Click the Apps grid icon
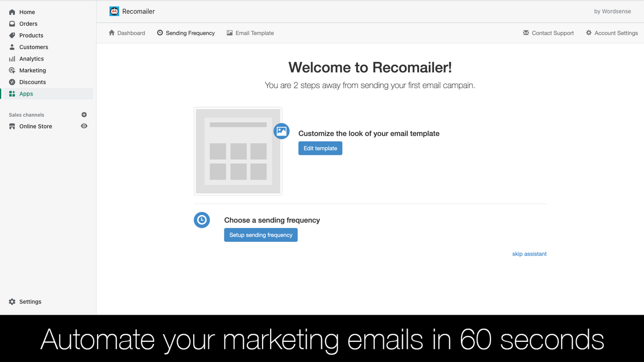This screenshot has width=644, height=362. (12, 94)
